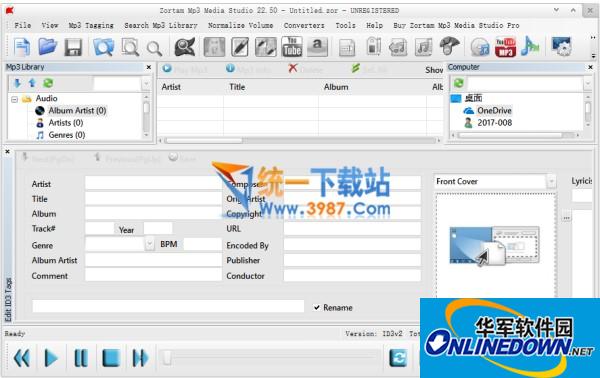Viewport: 600px width, 378px height.
Task: Click the blue down arrow in Mp3 Library
Action: [17, 83]
